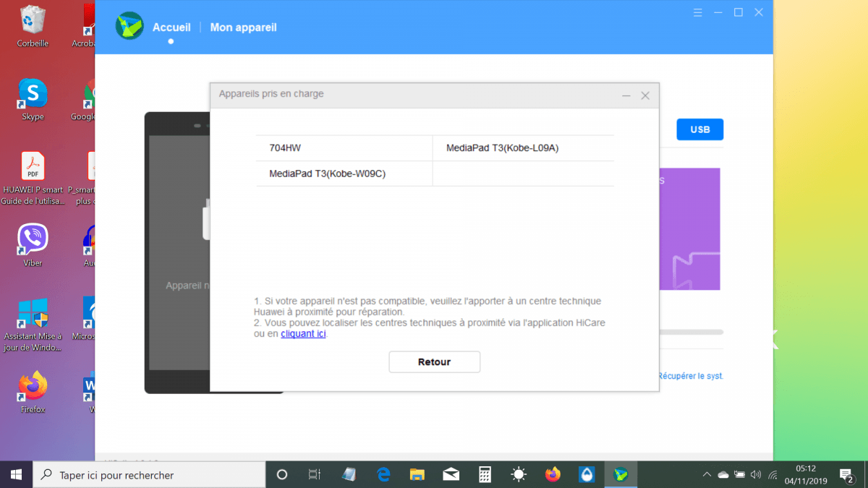Show hidden system tray icons
Screen dimensions: 868x488
707,475
